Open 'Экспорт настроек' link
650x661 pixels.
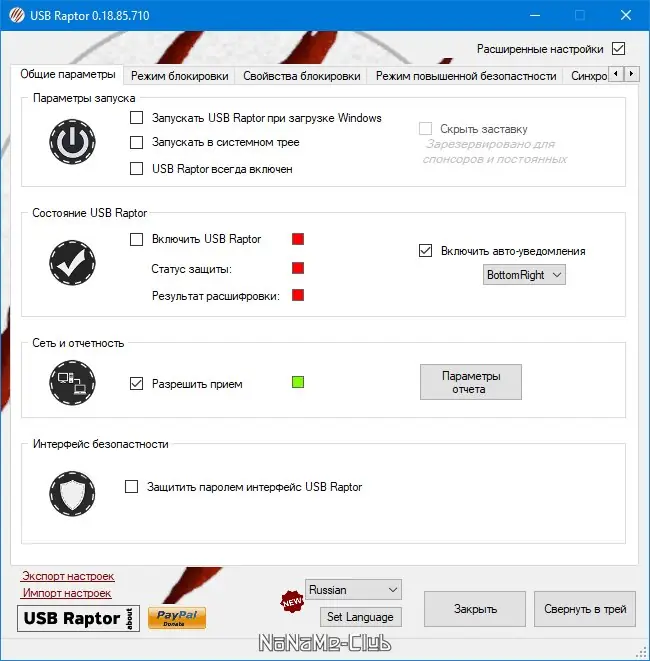coord(68,576)
